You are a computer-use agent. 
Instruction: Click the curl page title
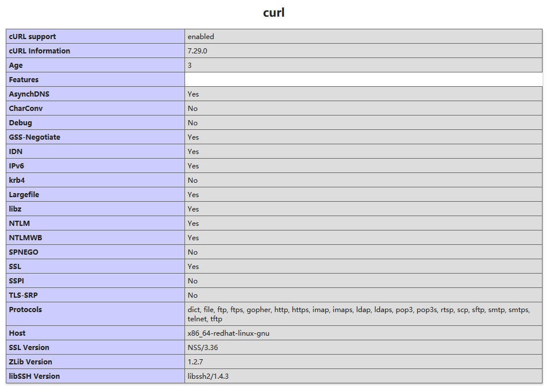[274, 12]
